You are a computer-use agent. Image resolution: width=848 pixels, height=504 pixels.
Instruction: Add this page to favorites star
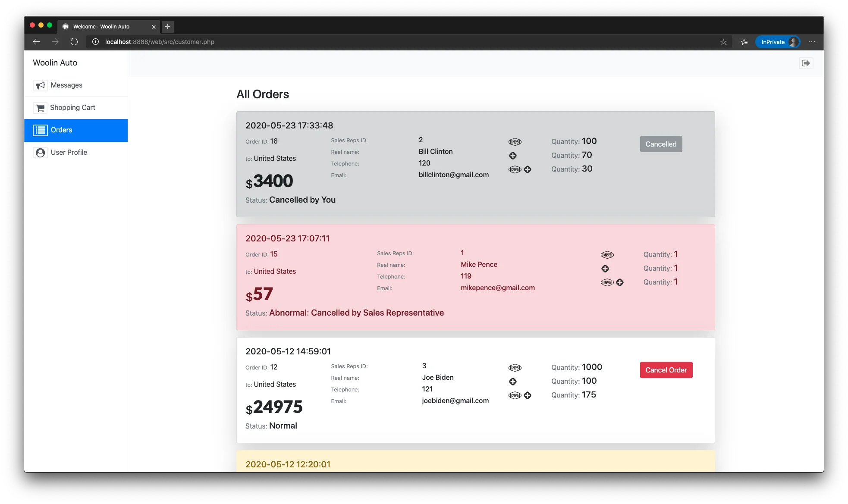(x=723, y=42)
